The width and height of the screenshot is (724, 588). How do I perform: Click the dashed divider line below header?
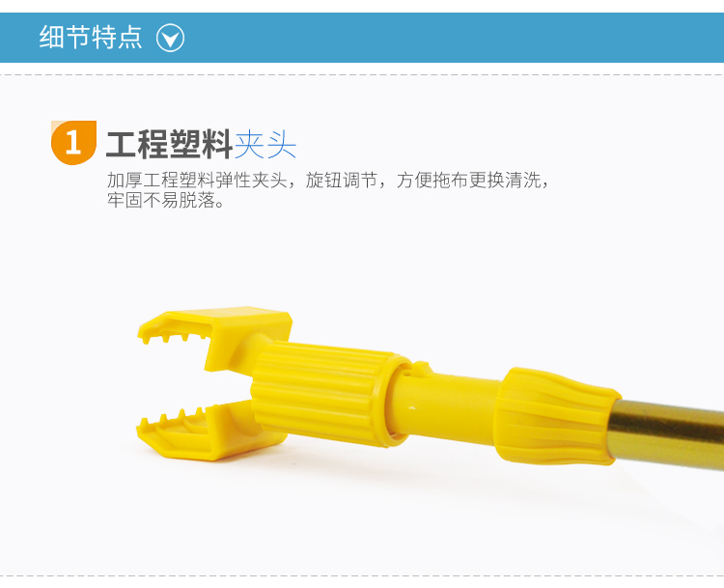pyautogui.click(x=362, y=74)
